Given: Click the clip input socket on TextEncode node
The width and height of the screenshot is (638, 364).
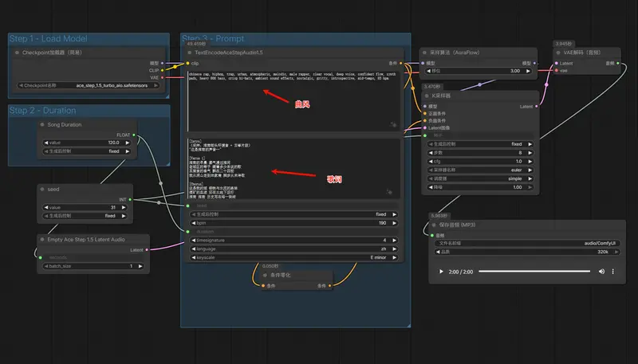Looking at the screenshot, I should (187, 64).
